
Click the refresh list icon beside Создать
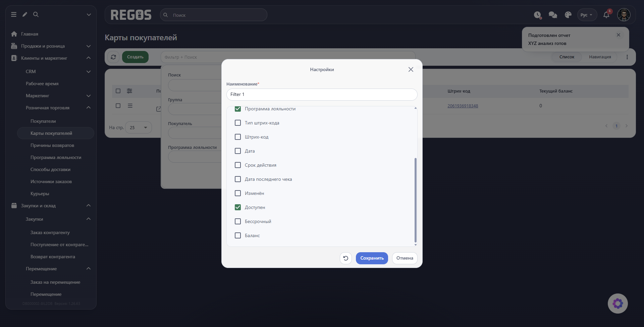click(x=113, y=57)
